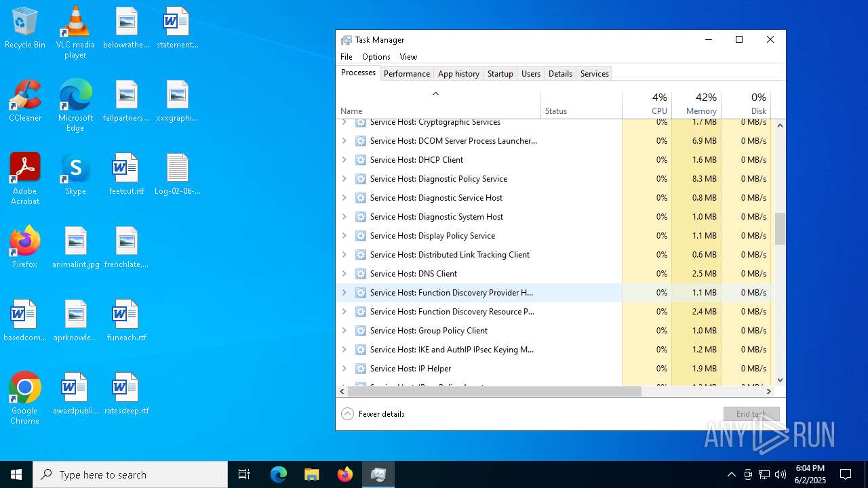Click the scroll down arrow of process list

click(780, 380)
